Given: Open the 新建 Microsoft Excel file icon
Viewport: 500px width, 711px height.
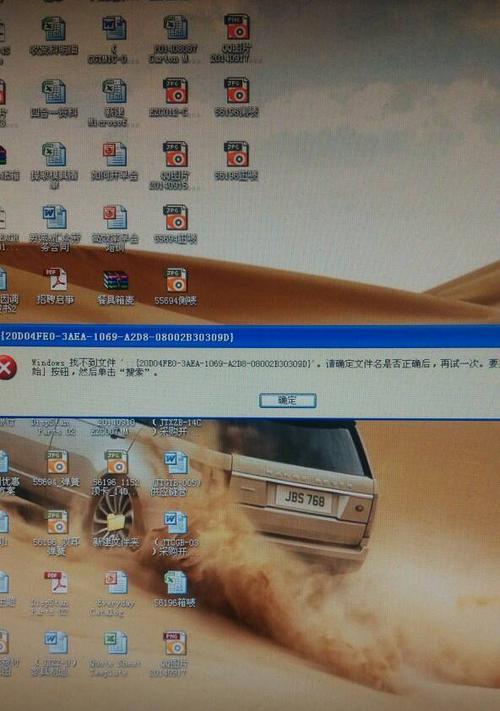Looking at the screenshot, I should pyautogui.click(x=113, y=102).
